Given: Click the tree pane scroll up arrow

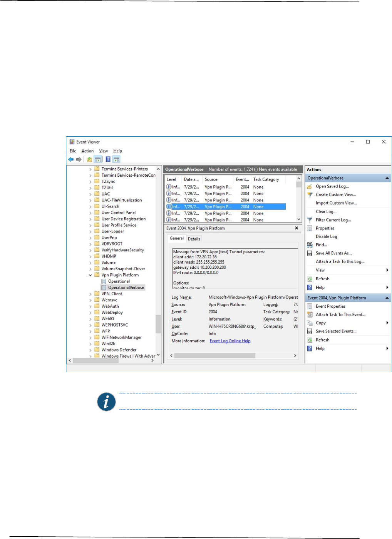Looking at the screenshot, I should (x=158, y=169).
